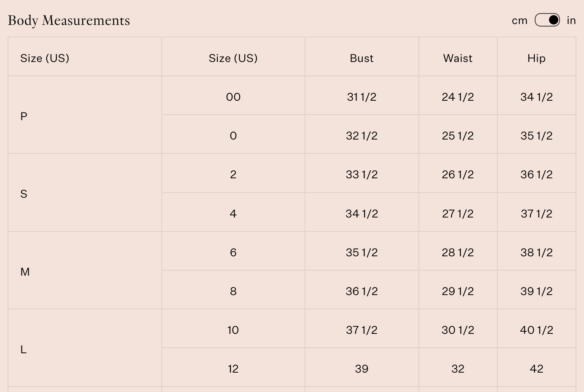Select the Hip column header
584x392 pixels.
536,58
